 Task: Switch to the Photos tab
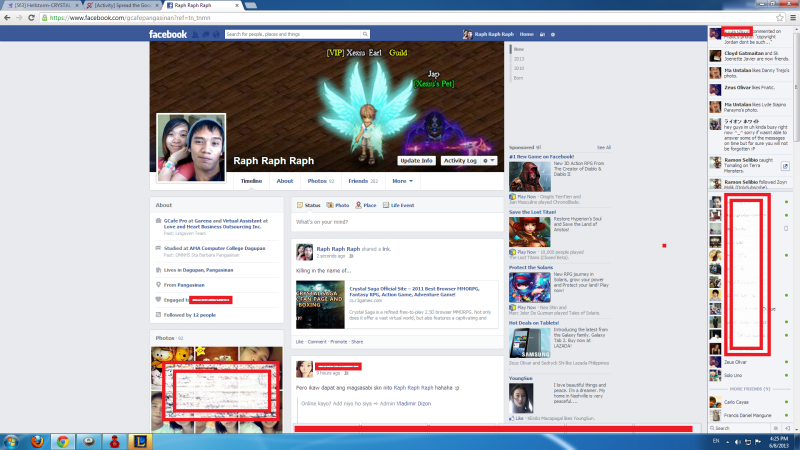pos(320,181)
